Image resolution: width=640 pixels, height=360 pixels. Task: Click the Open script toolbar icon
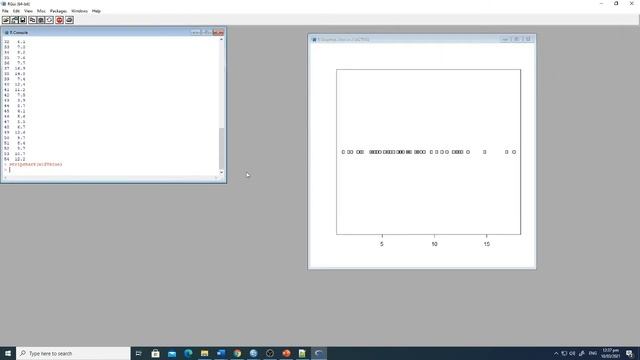[6, 20]
